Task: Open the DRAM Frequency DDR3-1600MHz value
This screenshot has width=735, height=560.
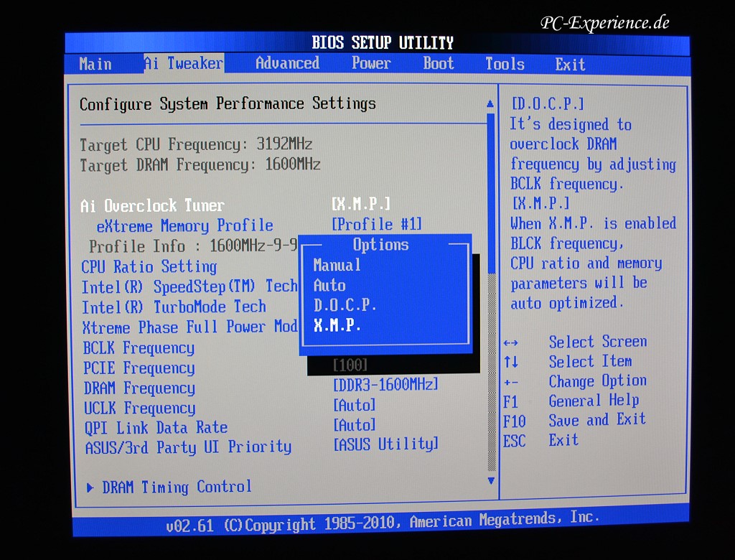Action: [x=385, y=385]
